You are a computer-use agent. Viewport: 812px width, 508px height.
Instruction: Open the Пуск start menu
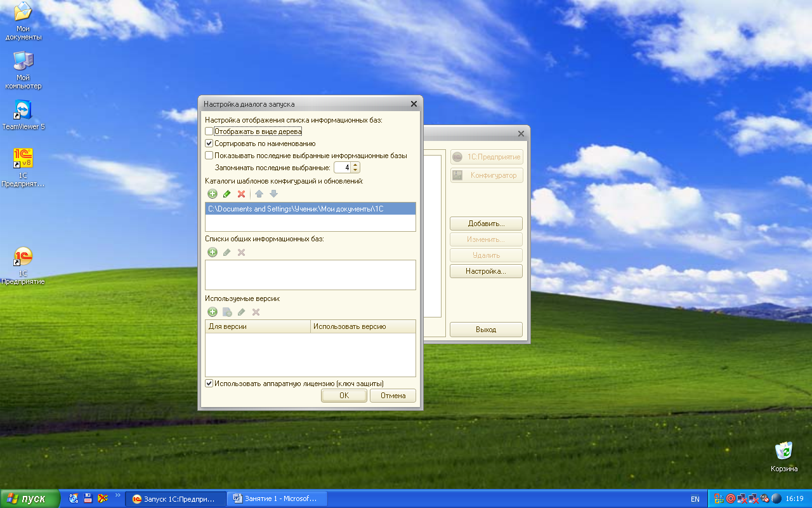point(30,498)
